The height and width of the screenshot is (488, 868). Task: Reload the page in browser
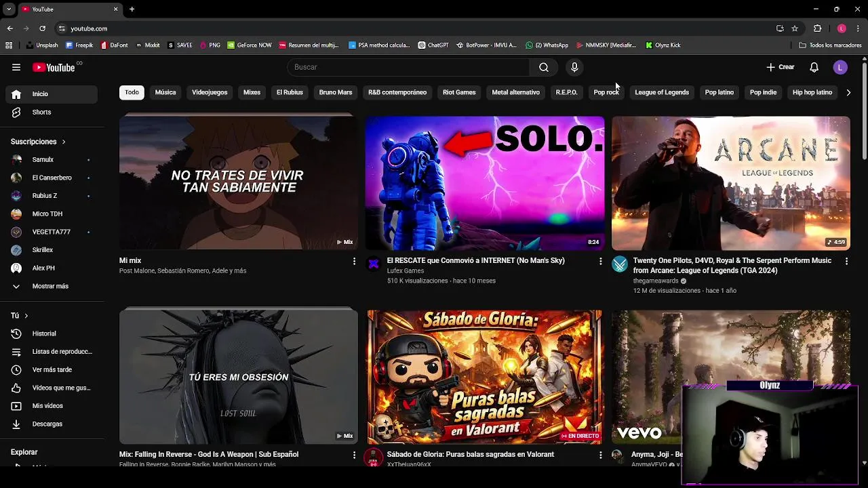click(42, 28)
